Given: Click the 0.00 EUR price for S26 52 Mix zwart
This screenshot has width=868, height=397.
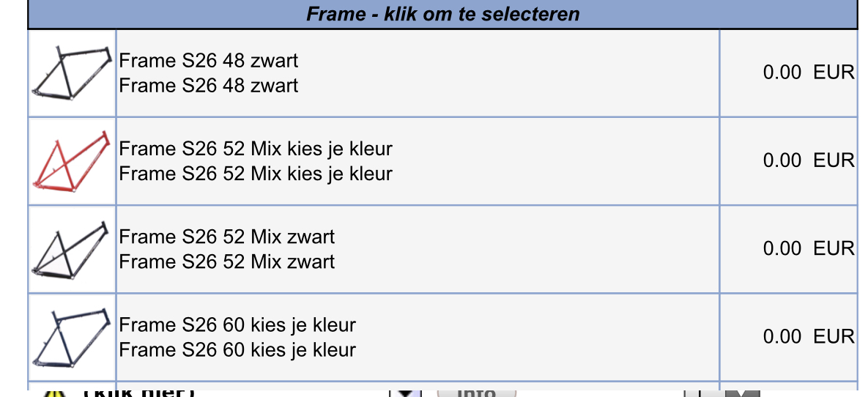Looking at the screenshot, I should [x=808, y=248].
